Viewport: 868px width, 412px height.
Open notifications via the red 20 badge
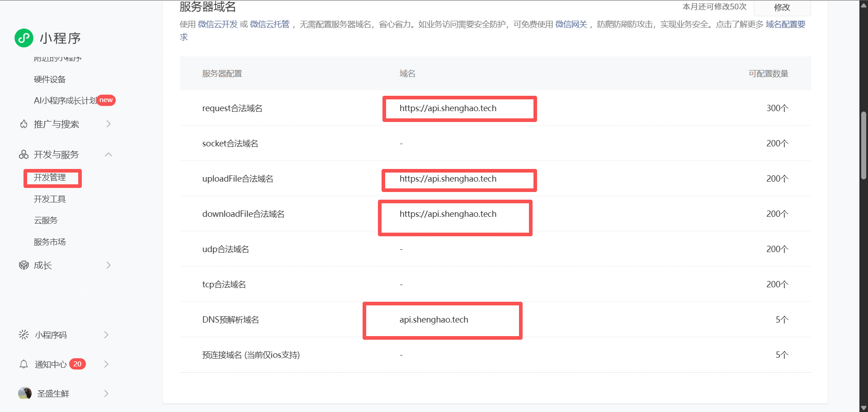pos(77,364)
